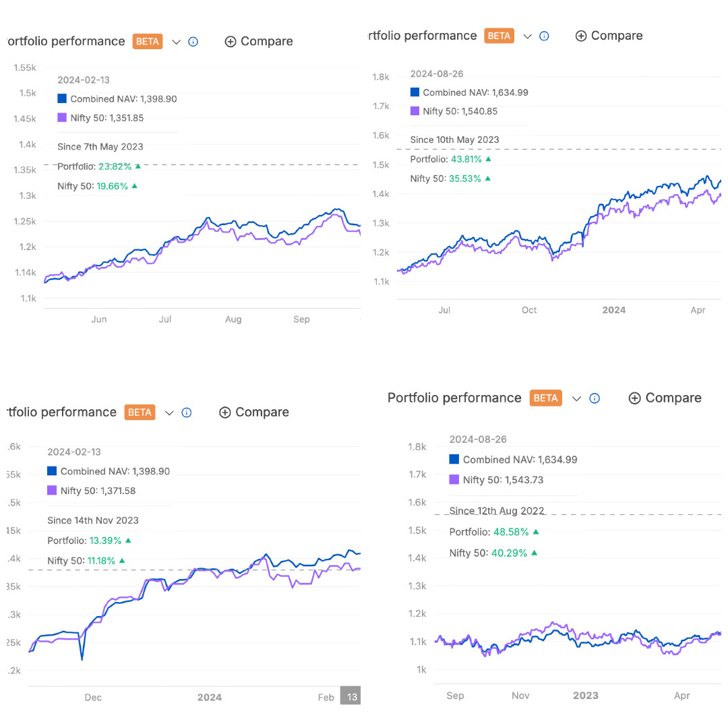728x728 pixels.
Task: Click Compare on the chart since 7th May 2023
Action: [x=259, y=42]
